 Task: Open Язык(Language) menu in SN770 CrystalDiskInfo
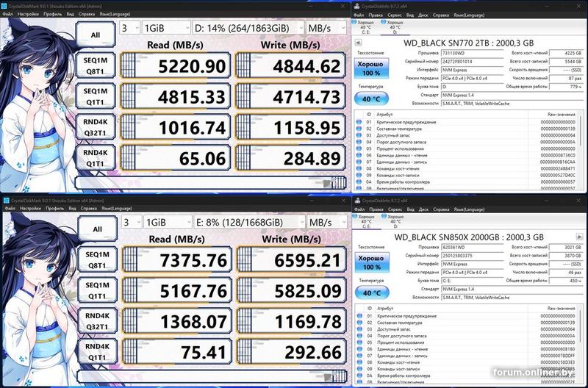[469, 15]
